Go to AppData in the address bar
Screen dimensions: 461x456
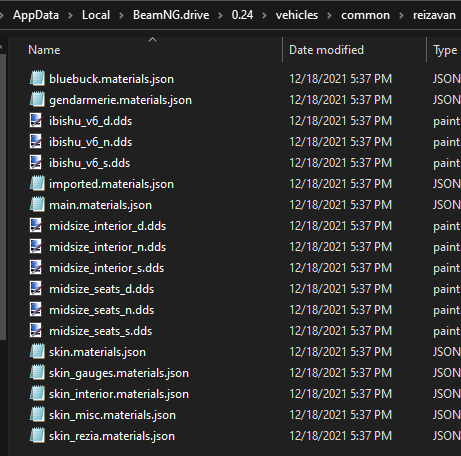tap(36, 15)
